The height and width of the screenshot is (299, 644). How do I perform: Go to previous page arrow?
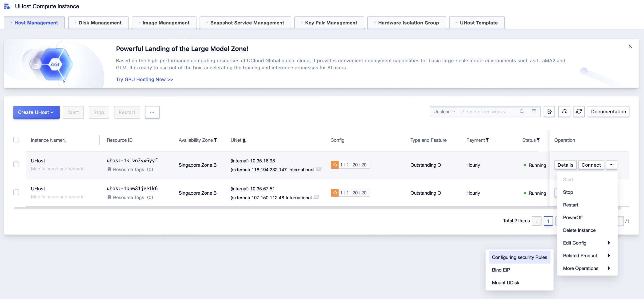tap(537, 221)
